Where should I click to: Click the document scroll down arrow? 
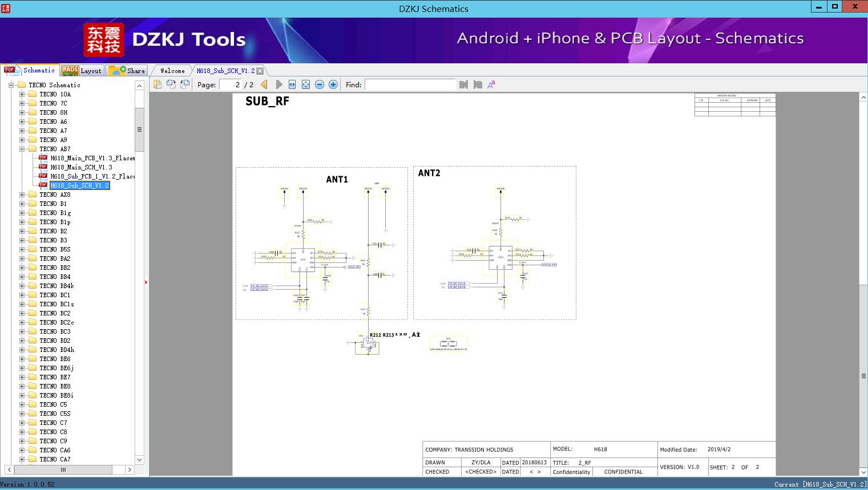pyautogui.click(x=863, y=472)
